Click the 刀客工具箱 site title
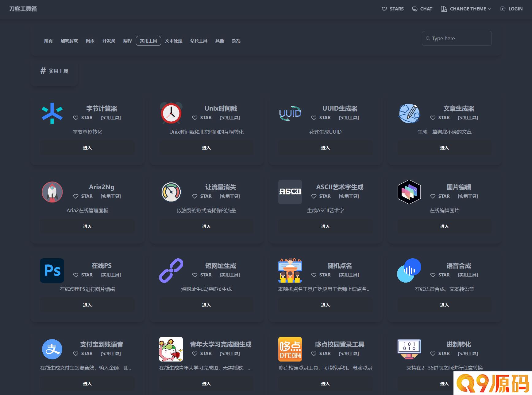Image resolution: width=532 pixels, height=395 pixels. pos(23,9)
